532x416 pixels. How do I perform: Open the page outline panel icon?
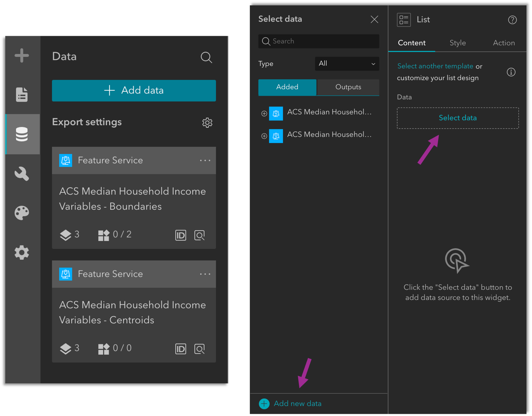coord(22,95)
